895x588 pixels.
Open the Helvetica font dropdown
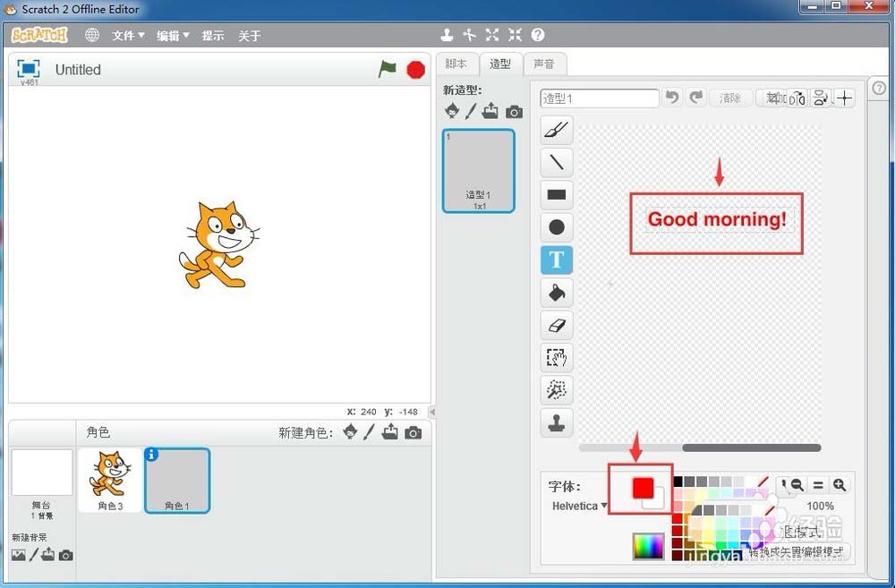pyautogui.click(x=579, y=506)
